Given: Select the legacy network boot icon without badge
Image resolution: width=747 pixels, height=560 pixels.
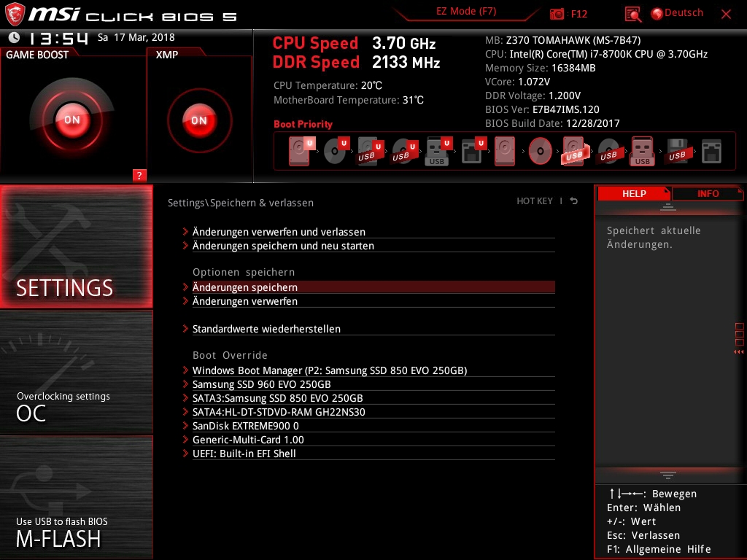Looking at the screenshot, I should (x=711, y=151).
